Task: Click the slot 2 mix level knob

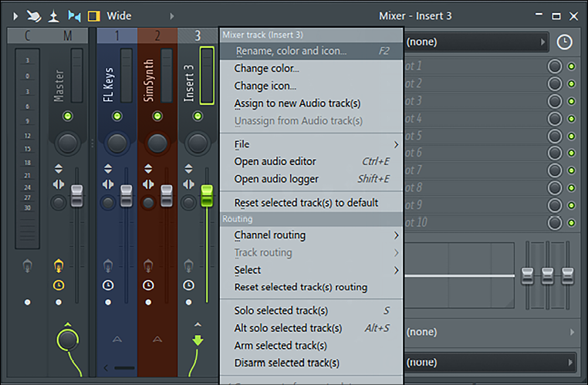Action: (x=555, y=83)
